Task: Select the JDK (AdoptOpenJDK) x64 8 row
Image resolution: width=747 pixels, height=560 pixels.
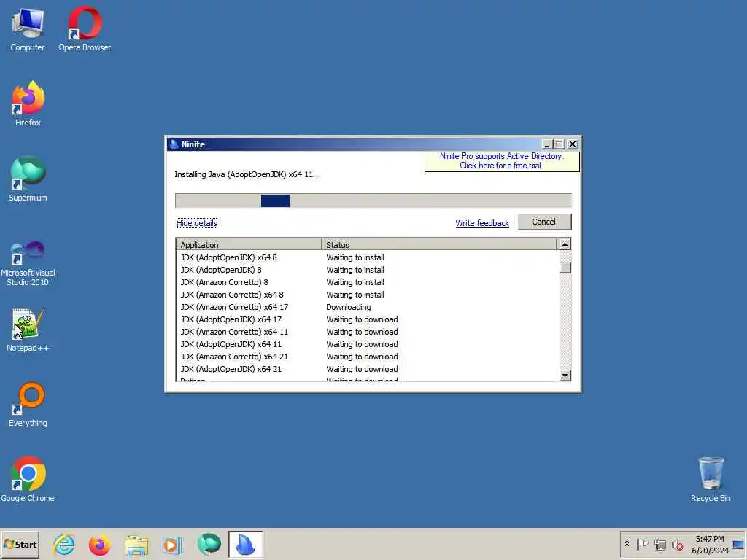Action: pyautogui.click(x=367, y=257)
